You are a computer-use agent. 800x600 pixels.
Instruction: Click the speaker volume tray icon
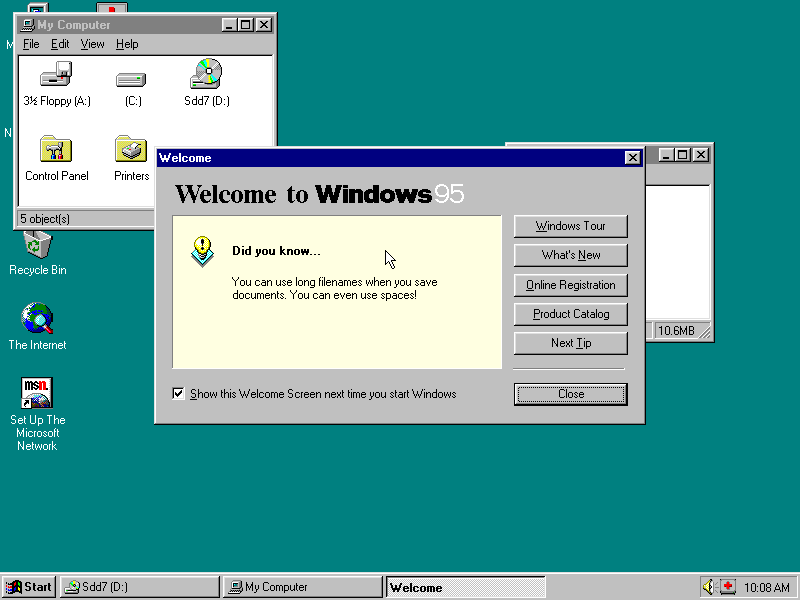click(708, 587)
